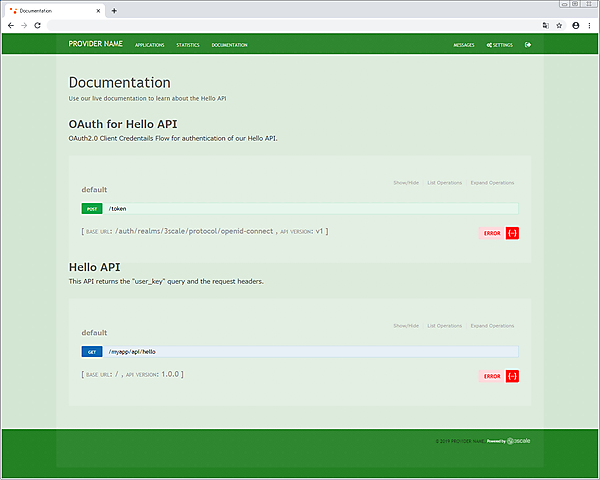Click the ERROR button under Hello API
Screen dimensions: 600x480
point(491,376)
